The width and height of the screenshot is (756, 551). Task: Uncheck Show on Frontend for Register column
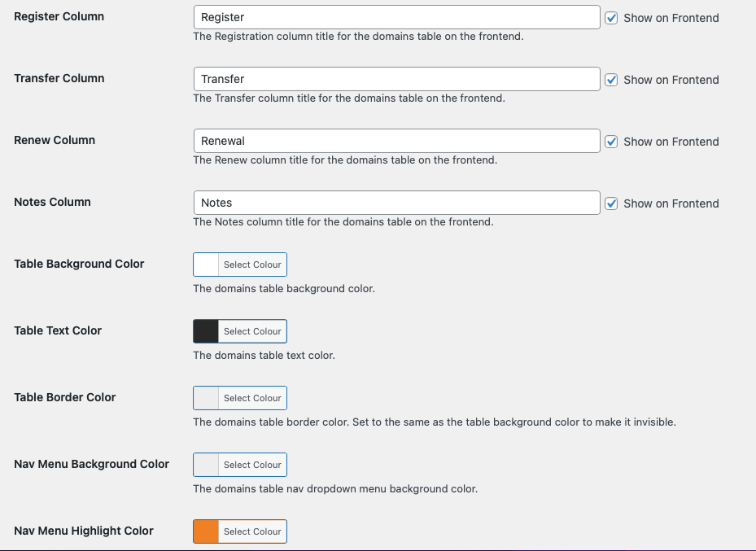611,18
